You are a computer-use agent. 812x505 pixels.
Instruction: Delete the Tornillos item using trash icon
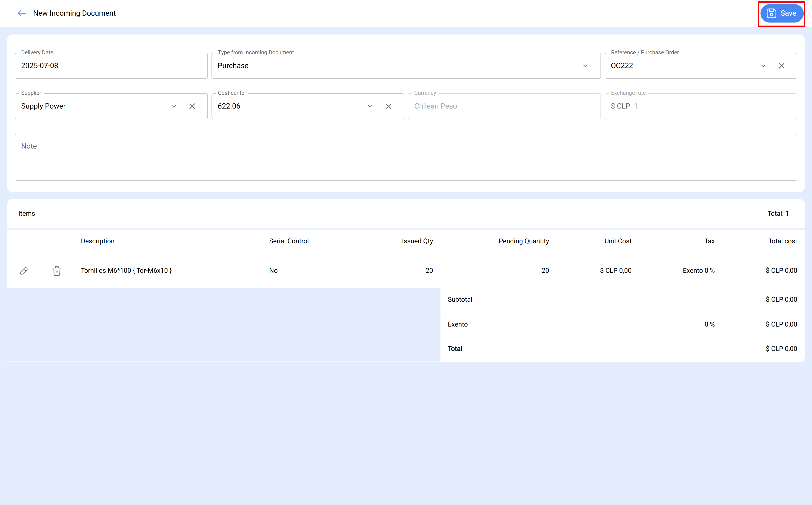pyautogui.click(x=57, y=270)
